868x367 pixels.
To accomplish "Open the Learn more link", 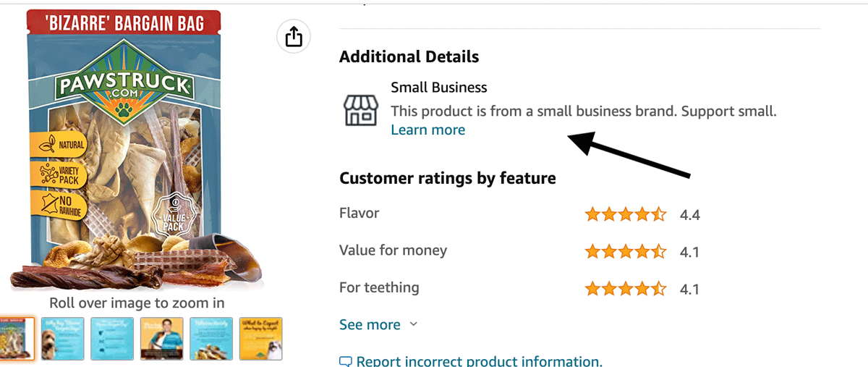I will coord(427,130).
